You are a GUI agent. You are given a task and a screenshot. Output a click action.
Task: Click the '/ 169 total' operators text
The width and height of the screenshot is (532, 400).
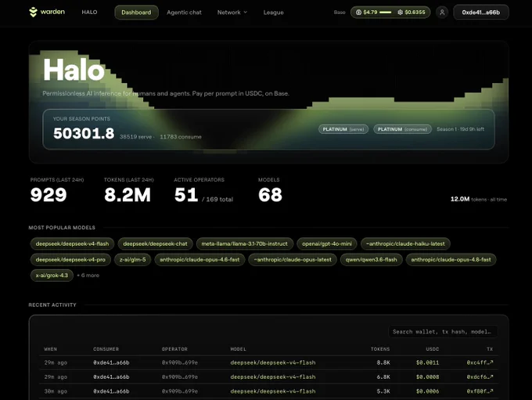(x=217, y=200)
